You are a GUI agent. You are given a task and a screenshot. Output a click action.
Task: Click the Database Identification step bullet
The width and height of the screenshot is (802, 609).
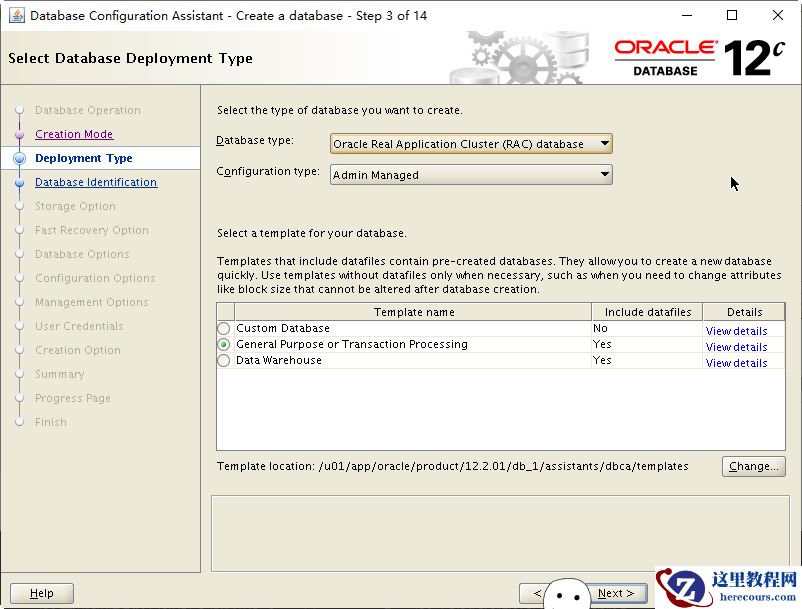tap(19, 183)
